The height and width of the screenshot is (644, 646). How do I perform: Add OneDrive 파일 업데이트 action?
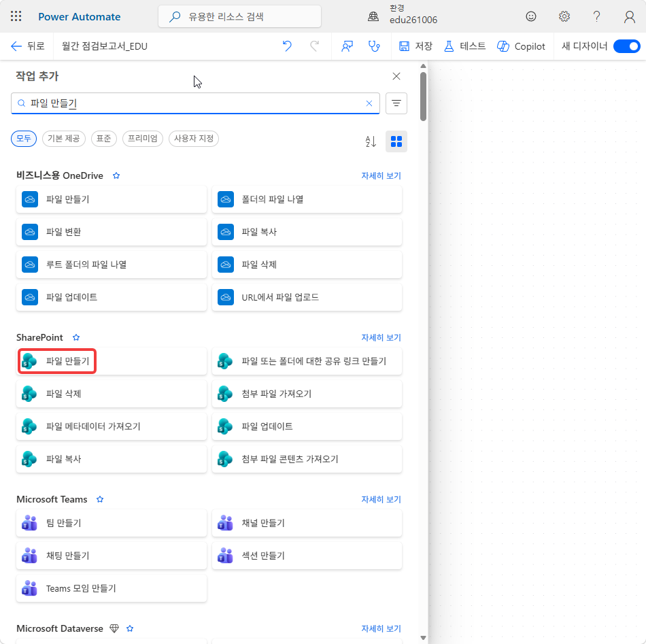pos(112,297)
